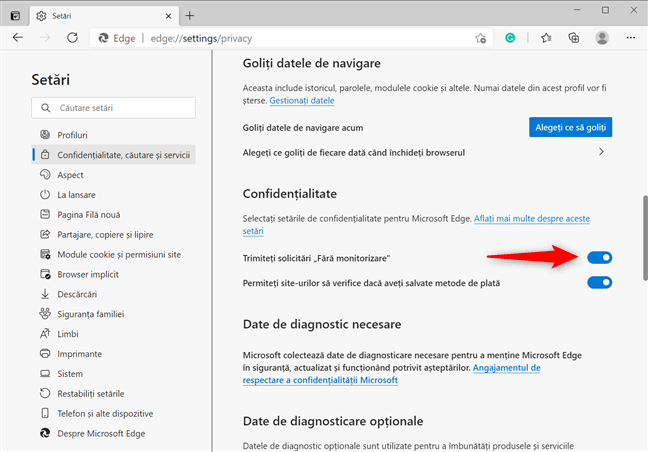Click the Limbi language icon
Screen dimensions: 648x452
click(x=45, y=333)
